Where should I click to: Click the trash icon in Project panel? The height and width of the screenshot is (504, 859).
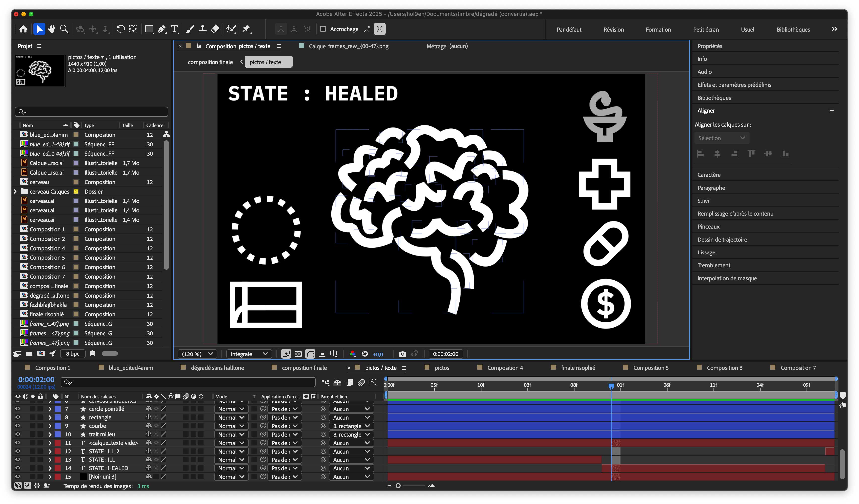(x=92, y=353)
